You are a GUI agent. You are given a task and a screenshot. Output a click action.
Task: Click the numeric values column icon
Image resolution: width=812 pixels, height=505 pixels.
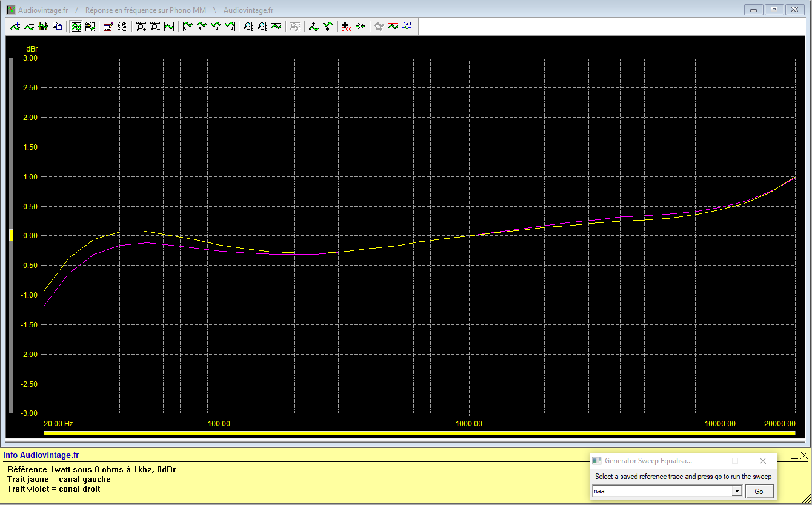(122, 26)
